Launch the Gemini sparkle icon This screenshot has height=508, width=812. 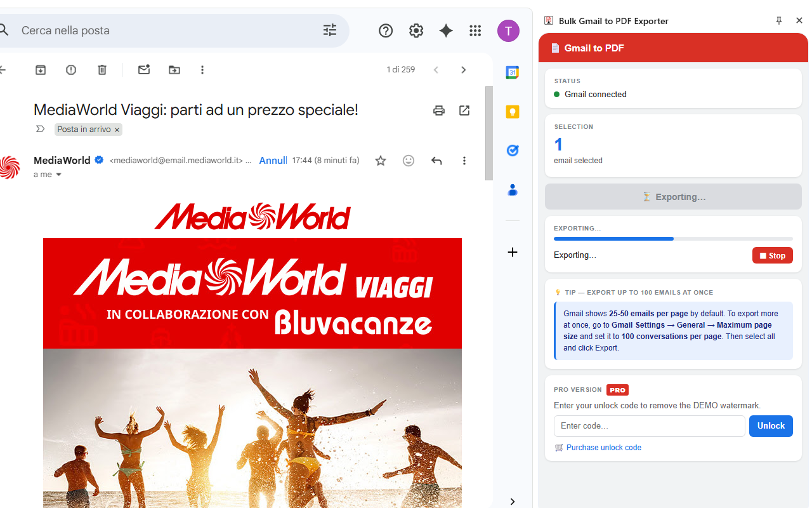pos(446,30)
